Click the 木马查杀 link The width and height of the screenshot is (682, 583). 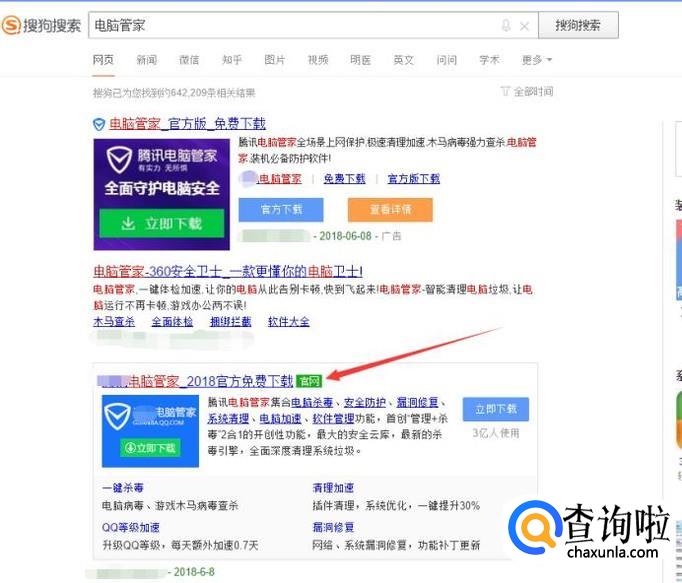114,322
